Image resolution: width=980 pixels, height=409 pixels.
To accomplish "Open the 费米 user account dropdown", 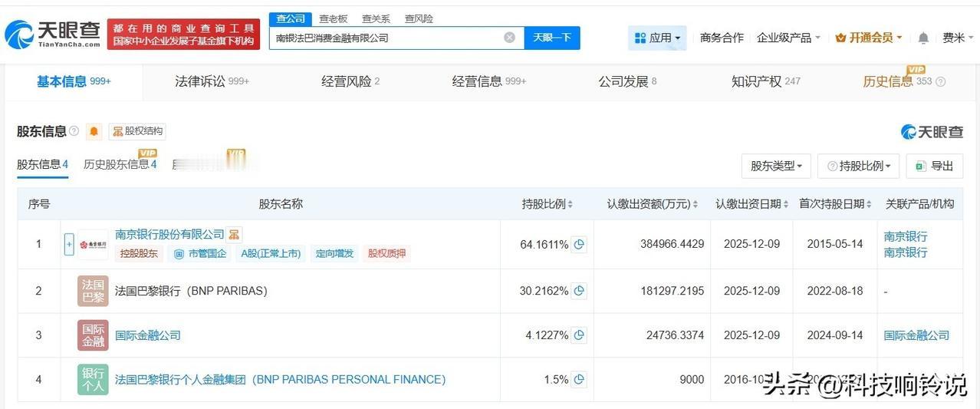I will (x=959, y=38).
